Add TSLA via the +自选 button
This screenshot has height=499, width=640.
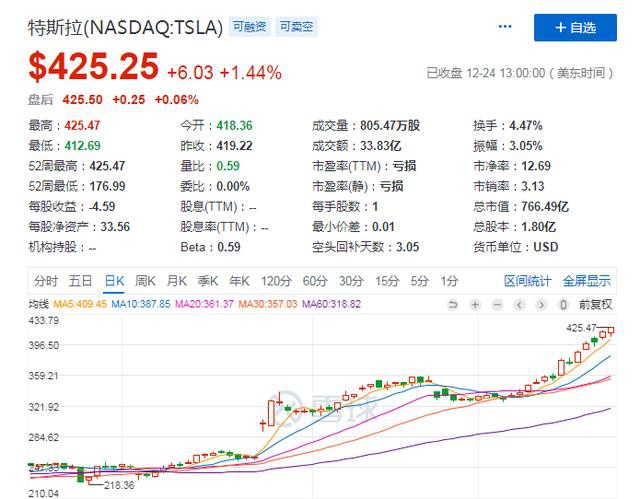tap(575, 28)
